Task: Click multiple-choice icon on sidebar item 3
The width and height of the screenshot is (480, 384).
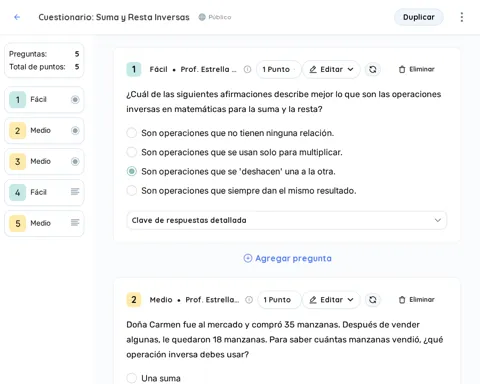Action: pyautogui.click(x=75, y=161)
